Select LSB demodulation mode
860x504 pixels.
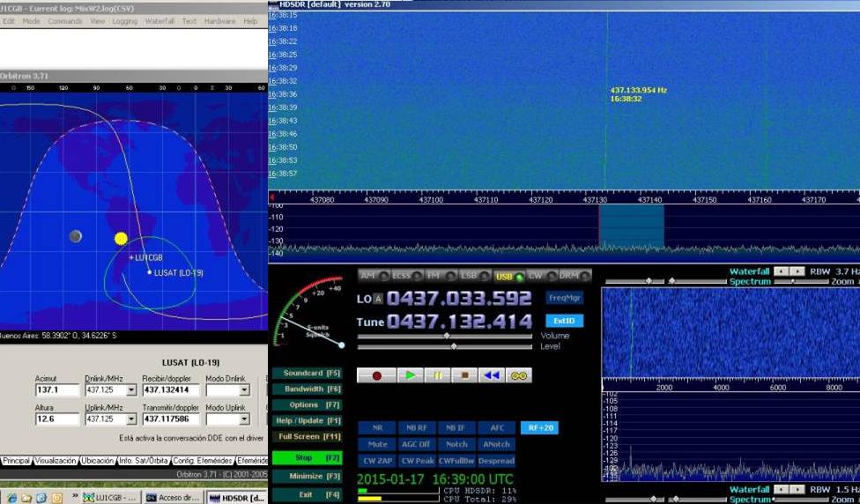[x=474, y=276]
